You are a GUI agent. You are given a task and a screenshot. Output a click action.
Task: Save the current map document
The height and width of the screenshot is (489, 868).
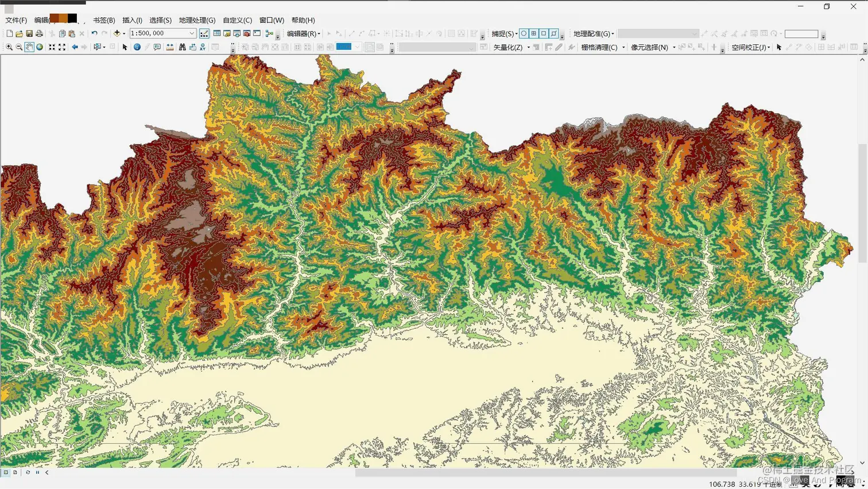pyautogui.click(x=29, y=34)
